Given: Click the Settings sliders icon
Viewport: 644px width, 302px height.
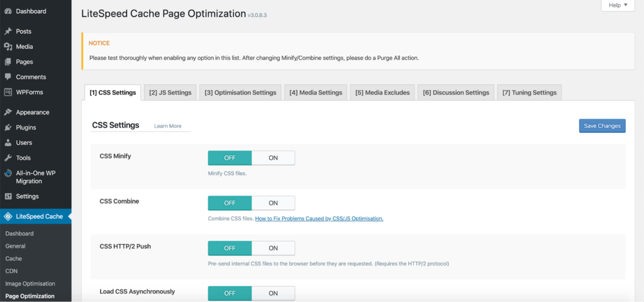Looking at the screenshot, I should click(8, 196).
